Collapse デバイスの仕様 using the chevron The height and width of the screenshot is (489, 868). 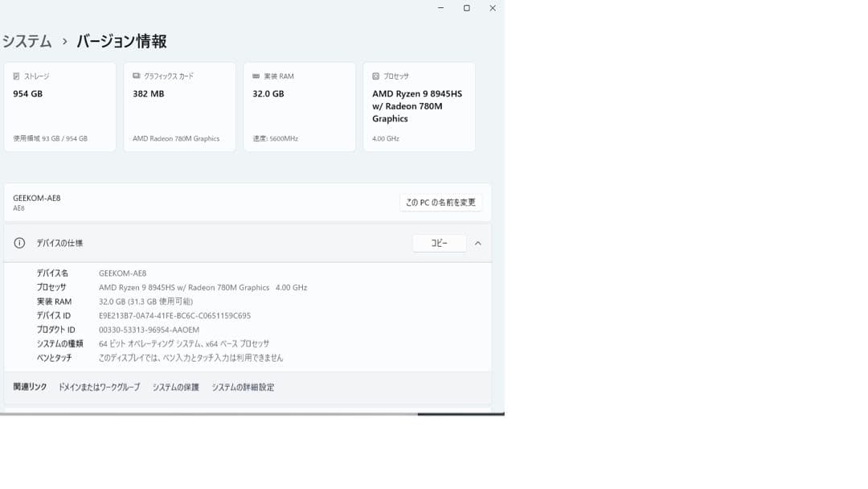coord(479,243)
